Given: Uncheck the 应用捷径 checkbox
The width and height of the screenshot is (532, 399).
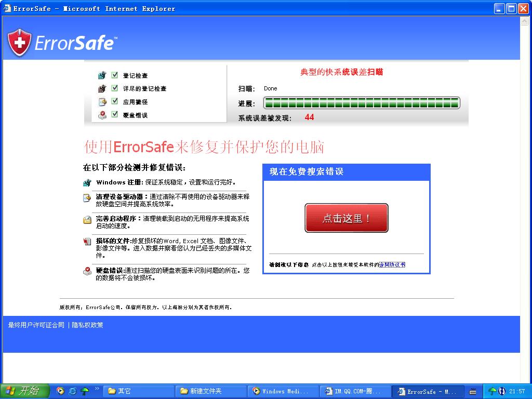Looking at the screenshot, I should tap(115, 101).
